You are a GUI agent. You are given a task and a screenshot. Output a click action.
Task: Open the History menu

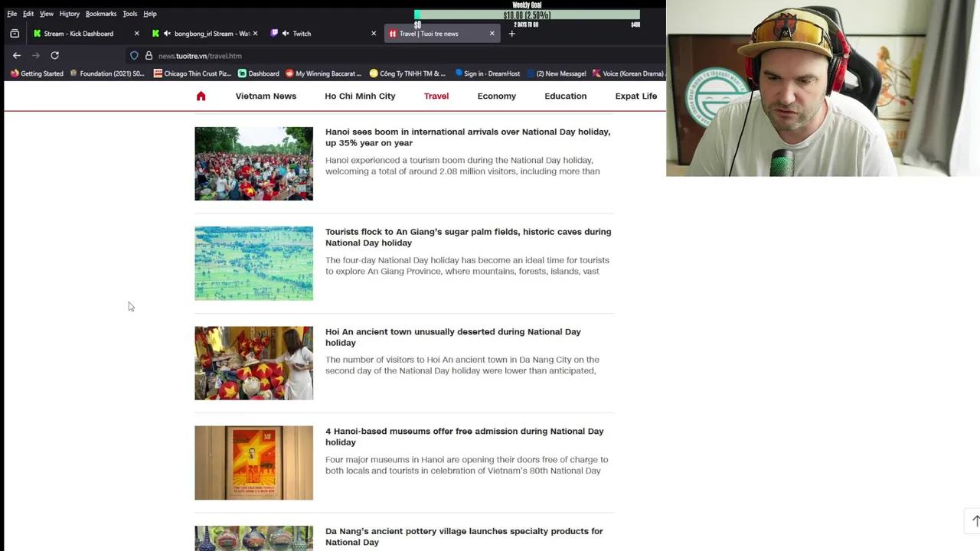click(70, 14)
